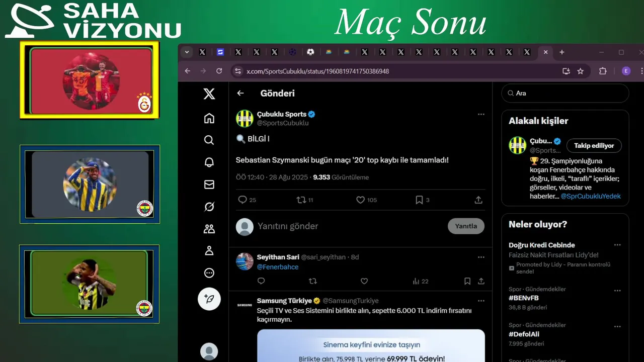Click reply icon under Seyithan Sari's post

coord(261,281)
